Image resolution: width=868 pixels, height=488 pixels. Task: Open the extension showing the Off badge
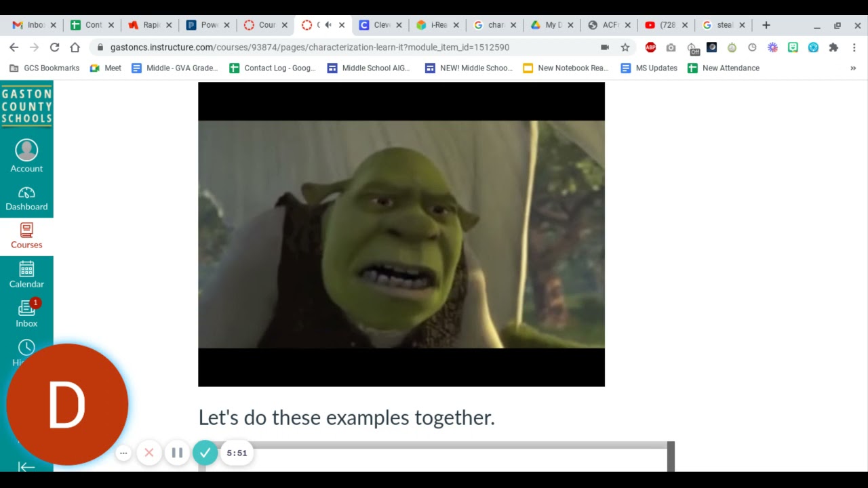click(x=692, y=47)
